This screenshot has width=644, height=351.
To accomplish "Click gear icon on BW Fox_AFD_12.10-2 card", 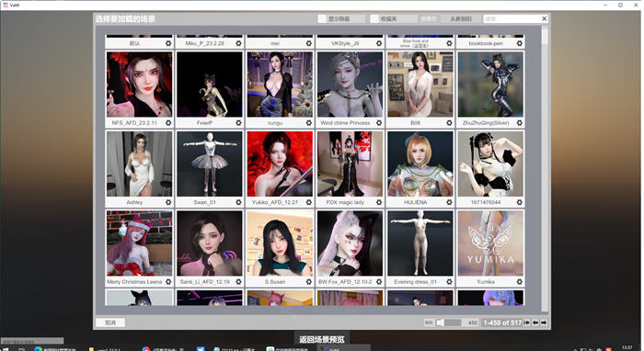I will (379, 282).
